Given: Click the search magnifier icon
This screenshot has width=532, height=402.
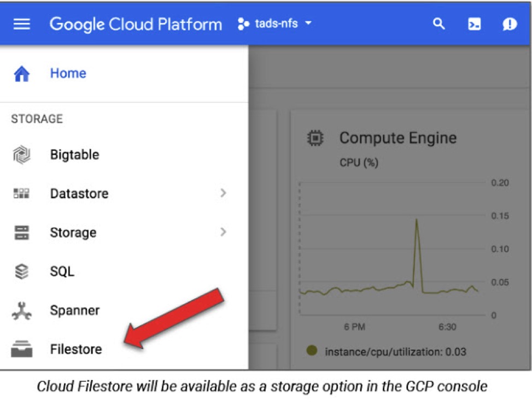Looking at the screenshot, I should [439, 23].
